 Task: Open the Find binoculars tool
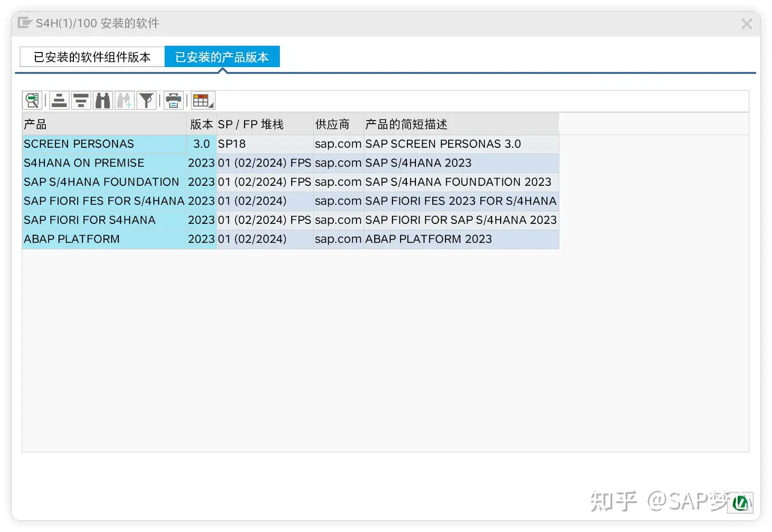click(103, 101)
